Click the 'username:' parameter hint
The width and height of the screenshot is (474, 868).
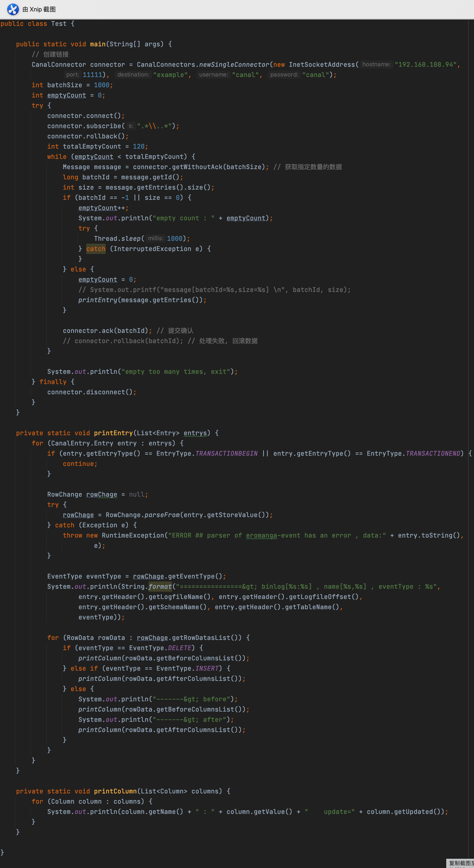pyautogui.click(x=214, y=75)
